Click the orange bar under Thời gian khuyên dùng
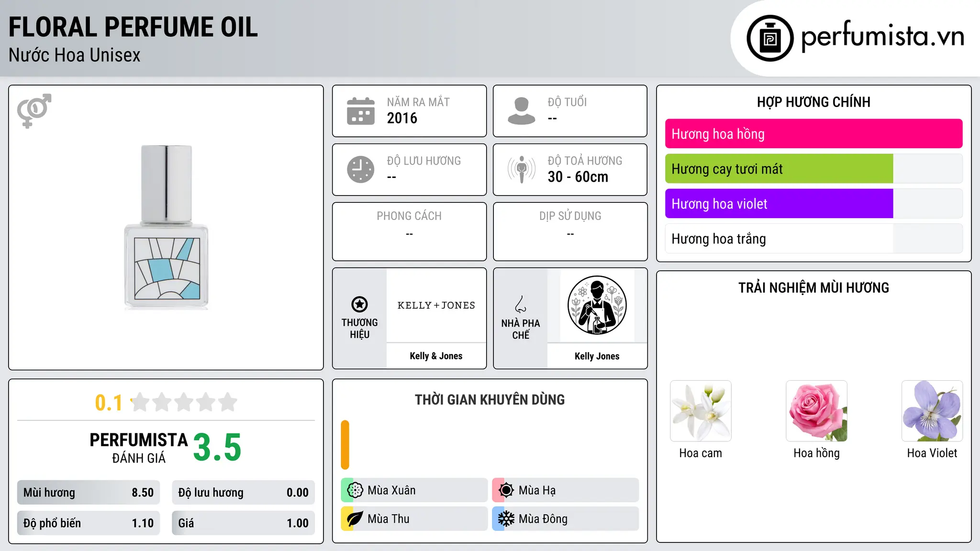 345,445
